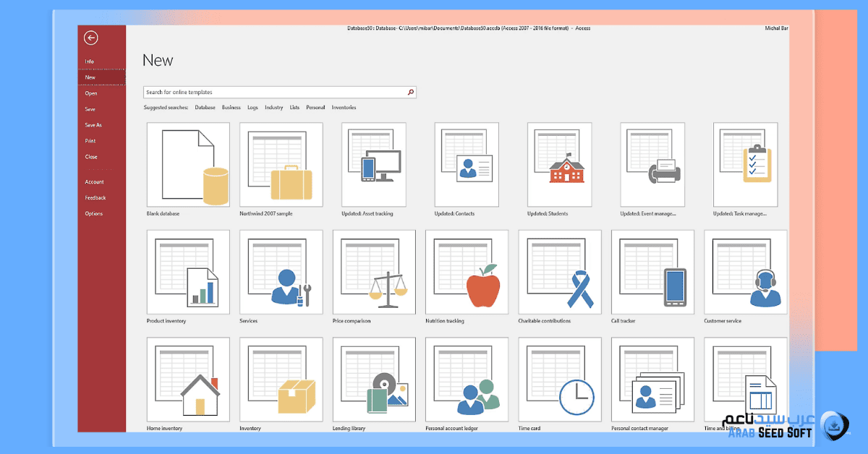This screenshot has width=868, height=454.
Task: Open the Students template icon
Action: point(559,165)
